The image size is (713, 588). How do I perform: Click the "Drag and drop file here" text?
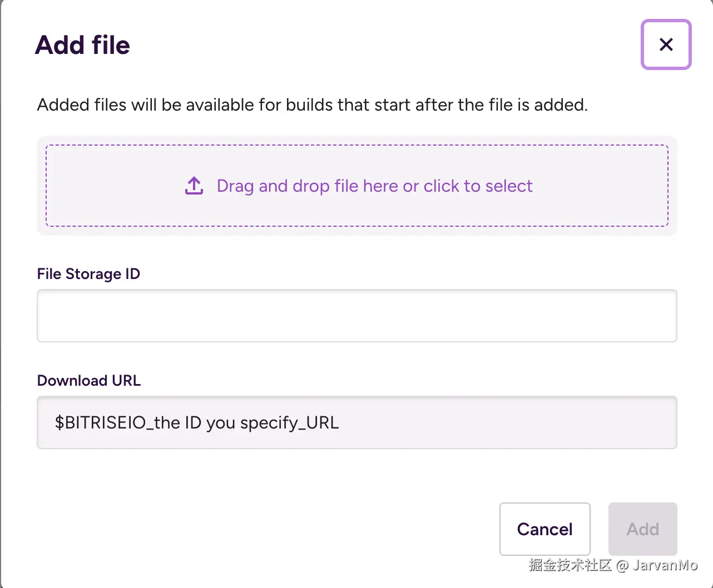pos(308,186)
